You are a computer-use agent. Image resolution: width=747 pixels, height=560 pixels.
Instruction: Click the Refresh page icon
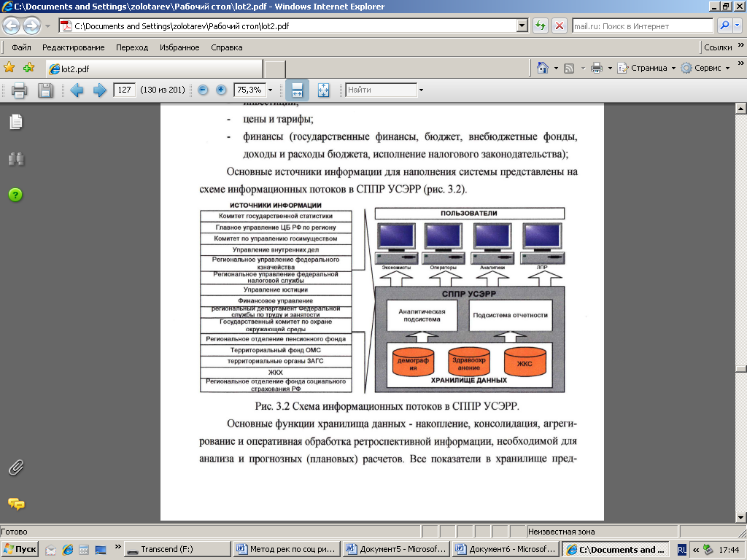tap(541, 26)
